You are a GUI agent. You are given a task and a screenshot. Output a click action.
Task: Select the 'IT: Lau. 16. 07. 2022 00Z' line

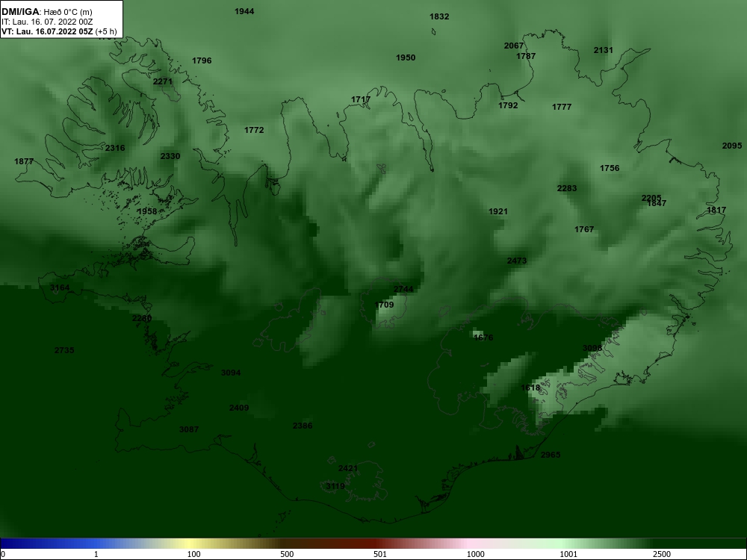(47, 22)
